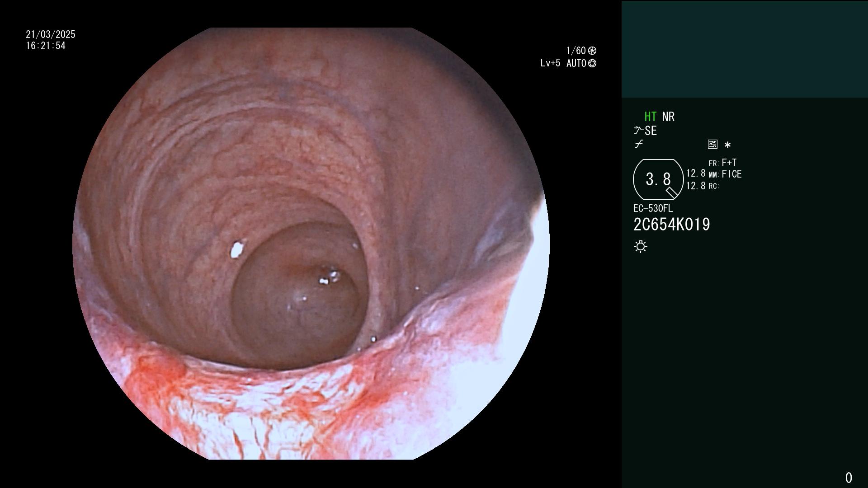Image resolution: width=868 pixels, height=488 pixels.
Task: Click the serial number 2C654K019
Action: tap(672, 225)
